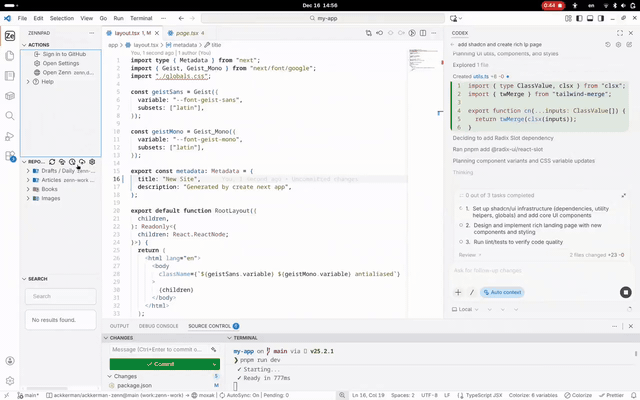Click the sidebar Search input box
This screenshot has width=640, height=400.
61,296
